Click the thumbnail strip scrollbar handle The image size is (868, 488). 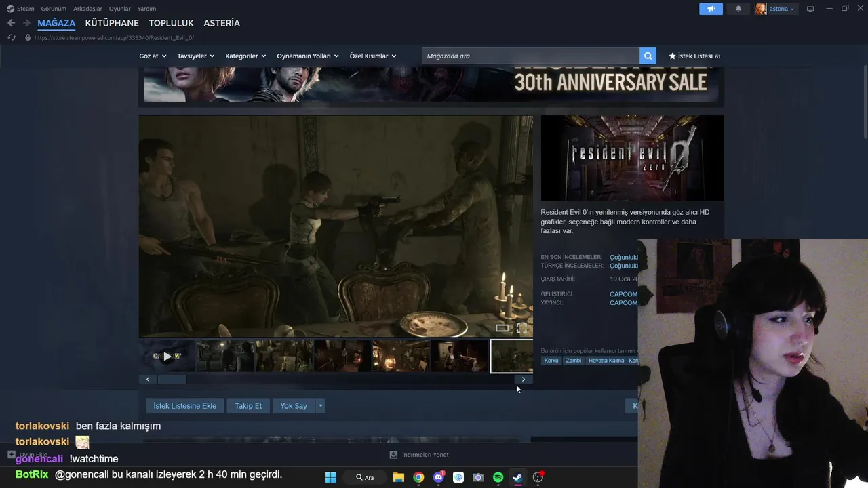tap(172, 380)
